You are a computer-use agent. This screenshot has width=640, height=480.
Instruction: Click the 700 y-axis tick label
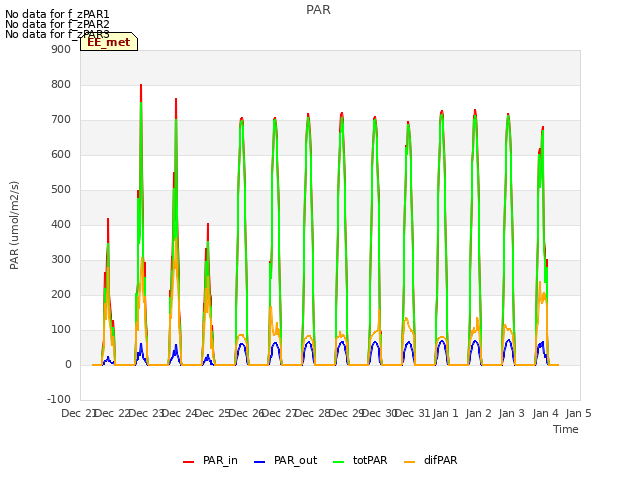(x=61, y=120)
